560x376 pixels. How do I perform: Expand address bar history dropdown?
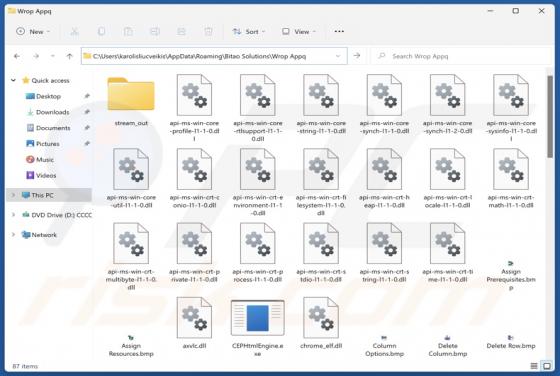(x=338, y=56)
